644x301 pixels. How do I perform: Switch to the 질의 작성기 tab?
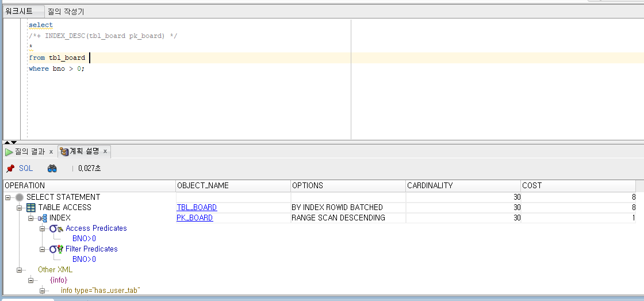coord(66,12)
